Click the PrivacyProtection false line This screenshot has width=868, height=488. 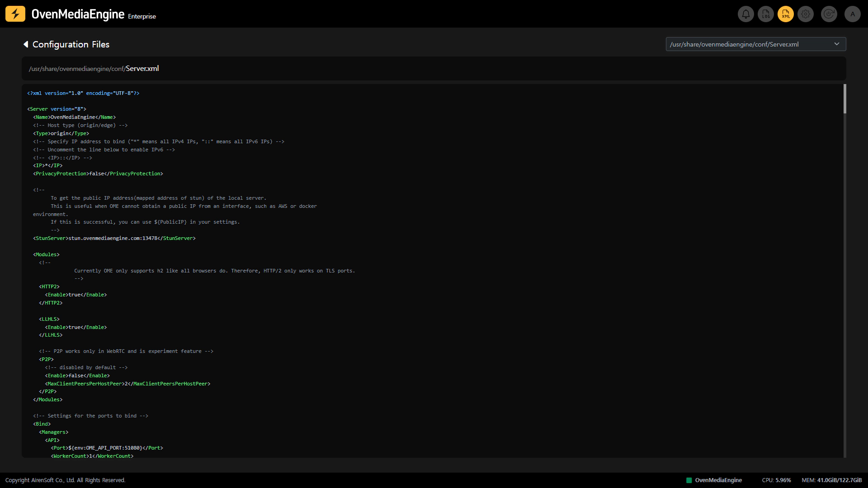point(98,174)
